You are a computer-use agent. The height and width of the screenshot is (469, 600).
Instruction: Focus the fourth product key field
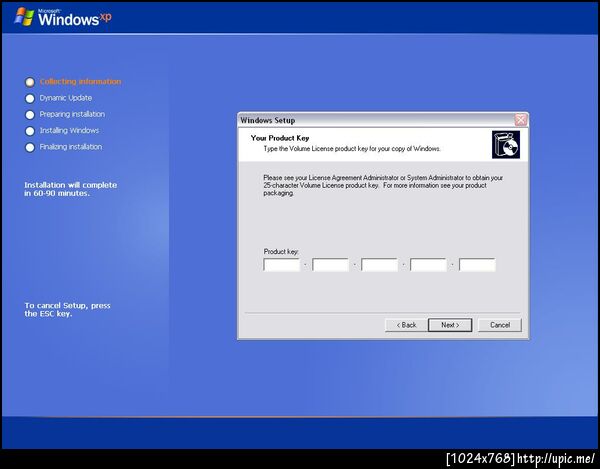428,265
